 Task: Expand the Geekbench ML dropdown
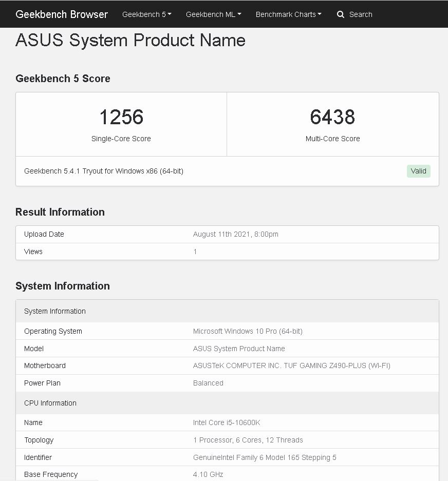click(214, 14)
